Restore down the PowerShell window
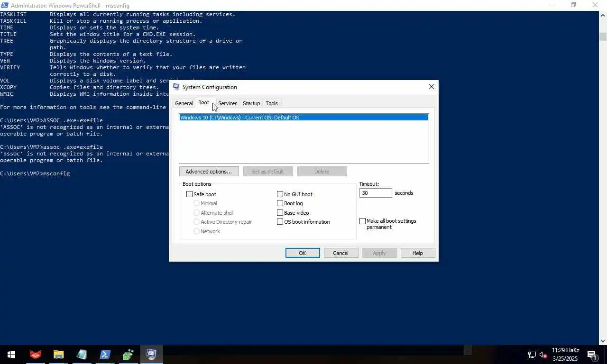Viewport: 607px width, 364px height. coord(573,5)
